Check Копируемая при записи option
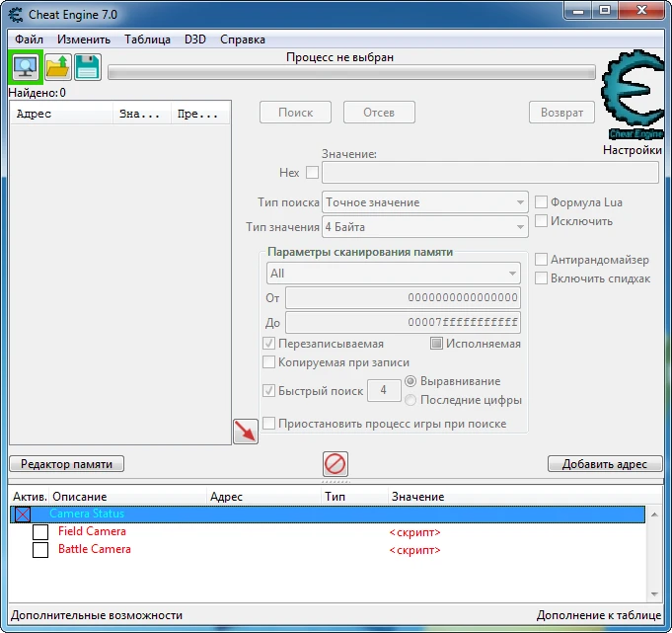The width and height of the screenshot is (672, 633). 268,362
